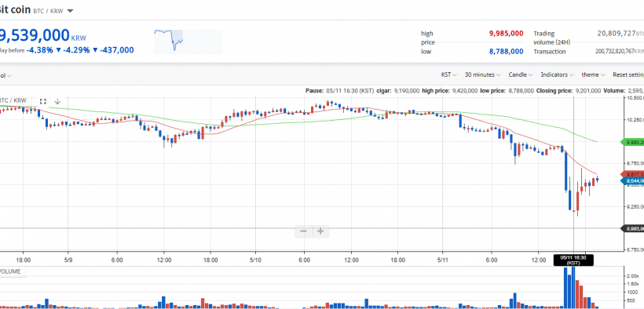Image resolution: width=644 pixels, height=309 pixels.
Task: Click the green 9,990 moving average price tag
Action: pos(633,142)
